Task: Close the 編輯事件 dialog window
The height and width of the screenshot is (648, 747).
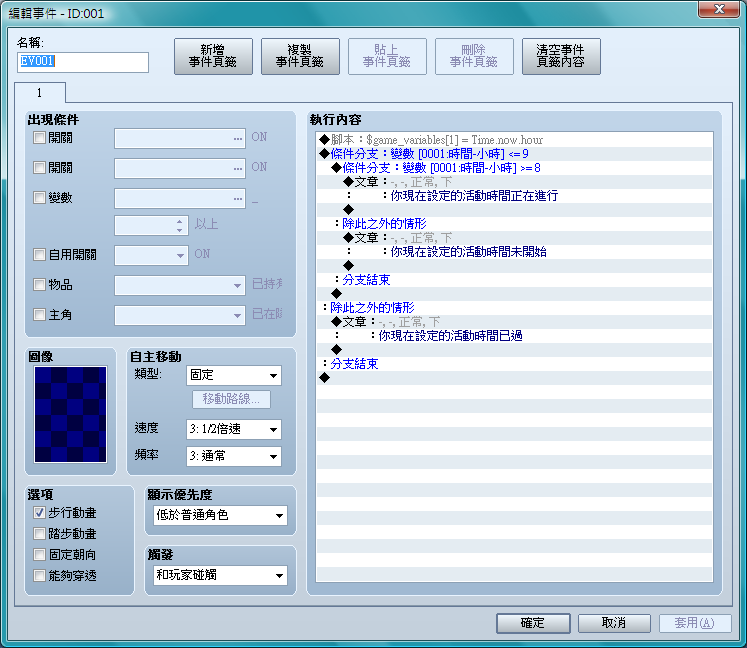Action: coord(719,9)
